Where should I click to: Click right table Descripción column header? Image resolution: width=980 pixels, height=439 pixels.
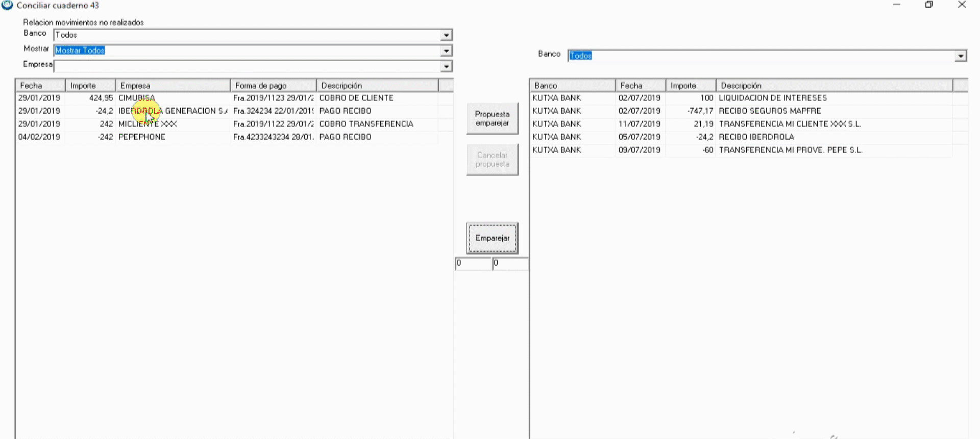834,86
